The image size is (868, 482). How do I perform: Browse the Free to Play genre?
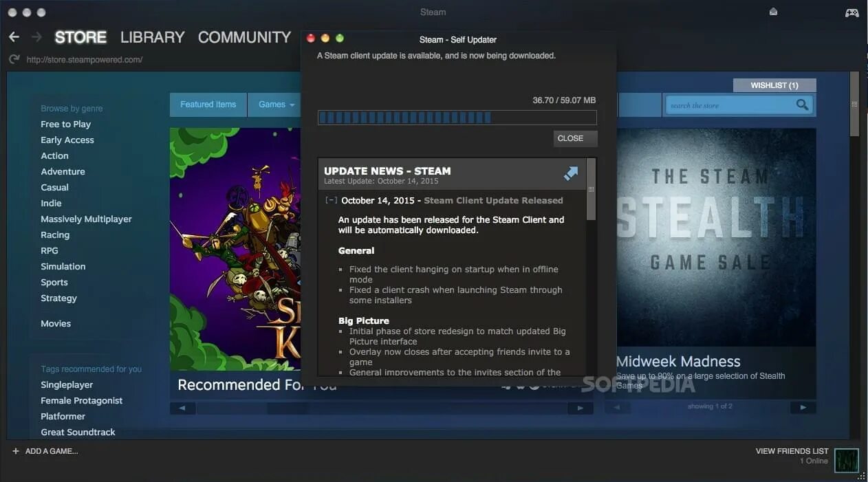coord(65,124)
